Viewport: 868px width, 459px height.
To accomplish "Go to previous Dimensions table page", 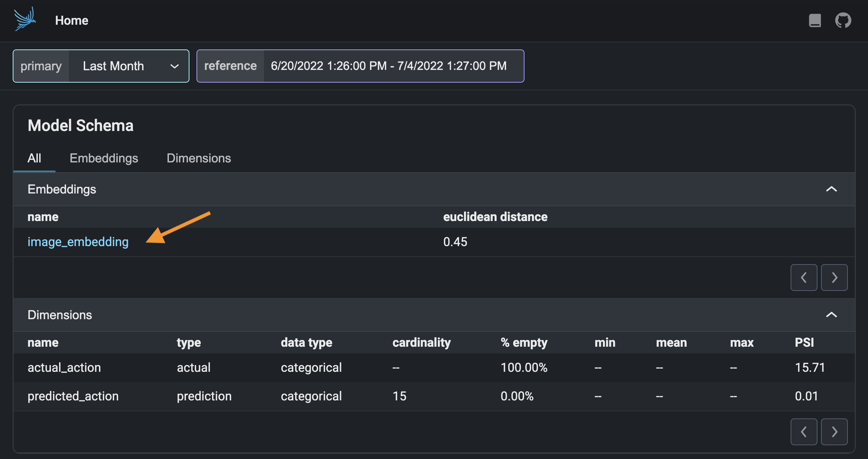I will [804, 431].
